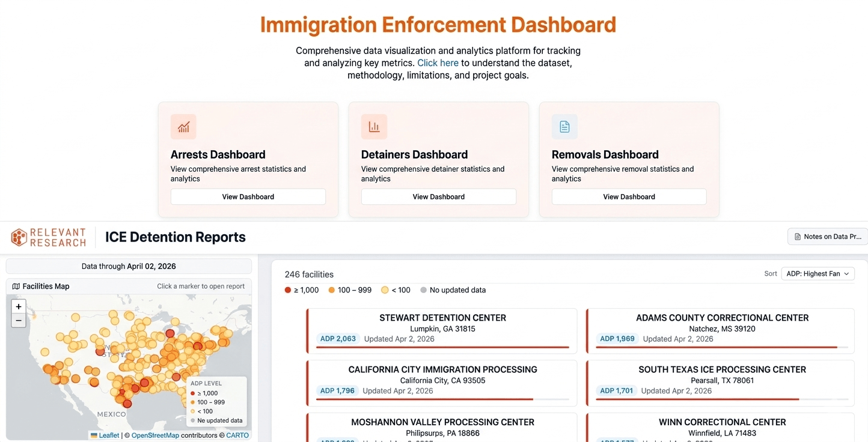Click the Relevant Research logo
This screenshot has width=868, height=442.
click(49, 237)
